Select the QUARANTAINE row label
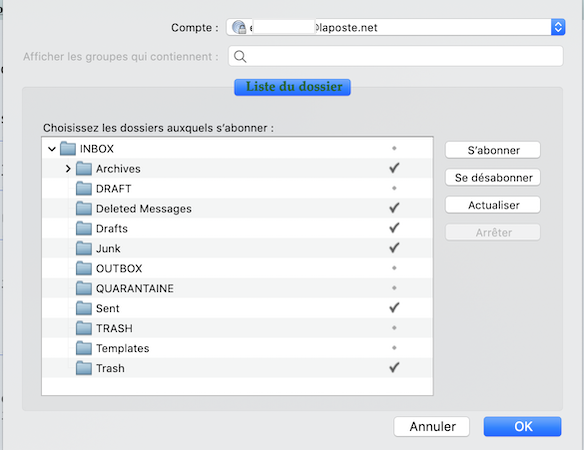 click(134, 288)
